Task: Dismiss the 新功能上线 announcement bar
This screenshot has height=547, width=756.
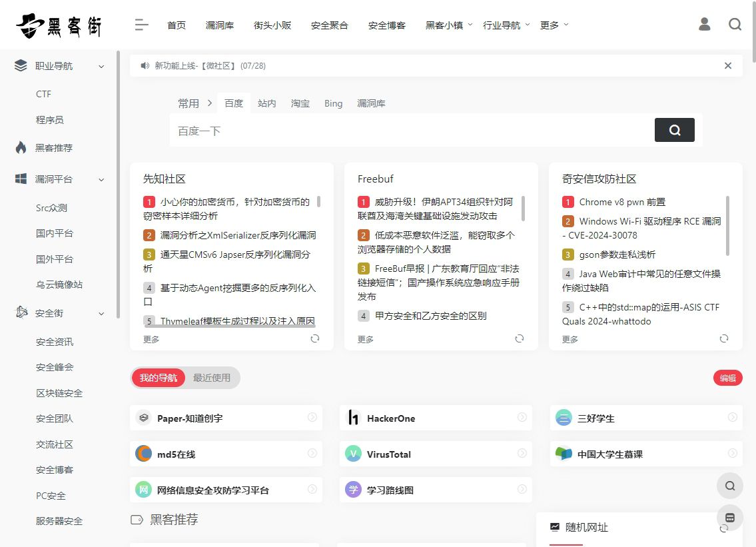Action: 728,65
